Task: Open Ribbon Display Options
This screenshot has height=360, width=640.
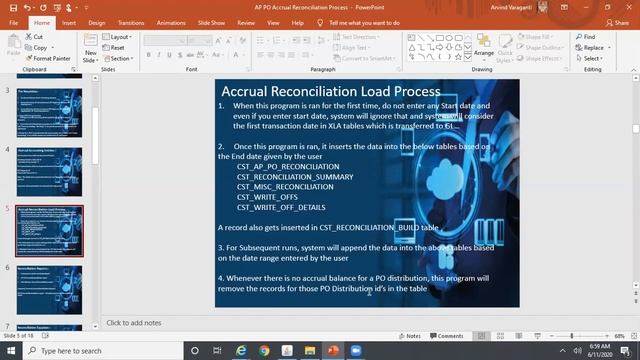Action: pos(564,7)
